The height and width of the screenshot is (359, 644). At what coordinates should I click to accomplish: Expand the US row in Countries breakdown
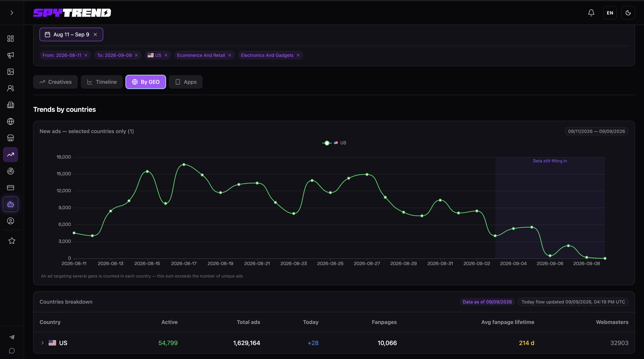tap(42, 343)
